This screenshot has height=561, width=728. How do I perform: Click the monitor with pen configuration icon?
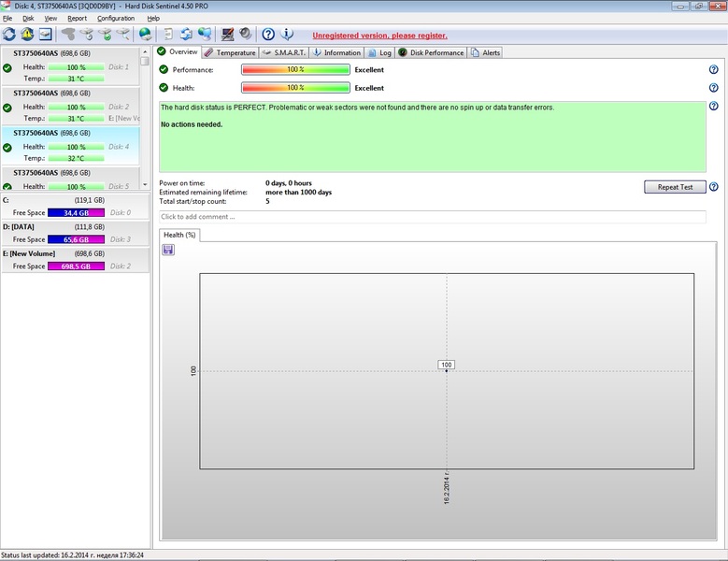pos(227,34)
